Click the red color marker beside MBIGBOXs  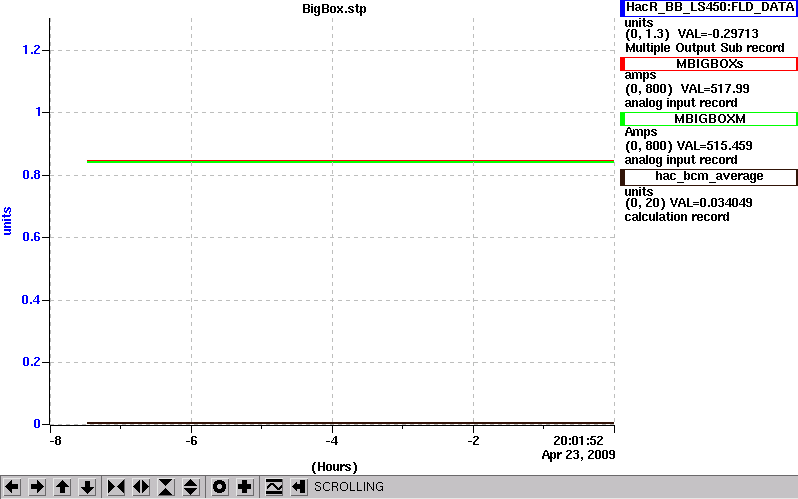coord(622,64)
